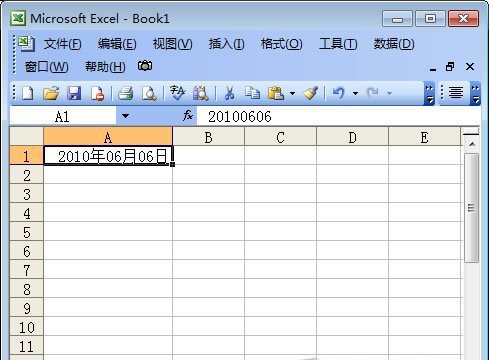Click the fill handle of cell A1
The image size is (489, 360).
tap(172, 164)
